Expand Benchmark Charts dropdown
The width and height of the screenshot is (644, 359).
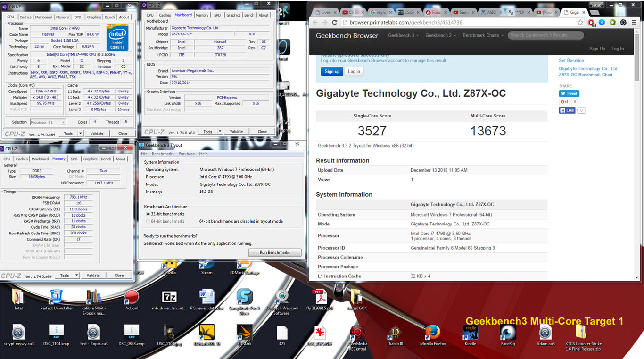[x=483, y=35]
